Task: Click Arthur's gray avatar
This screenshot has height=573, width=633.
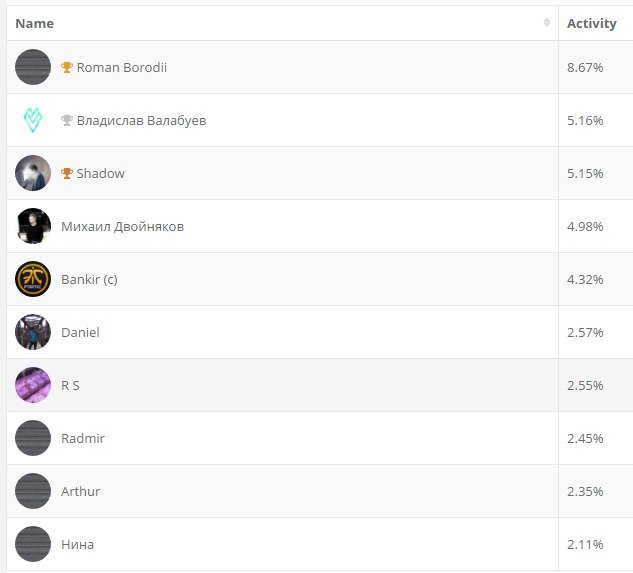Action: (x=33, y=491)
